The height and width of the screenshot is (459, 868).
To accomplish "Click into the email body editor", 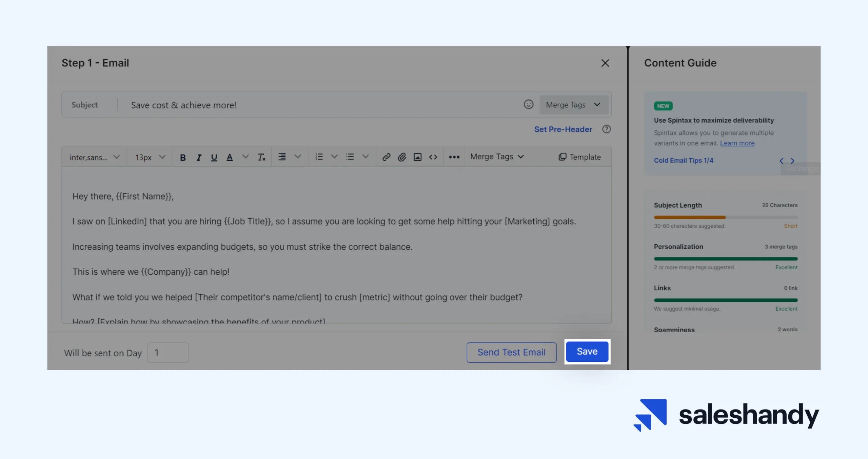I will coord(336,245).
